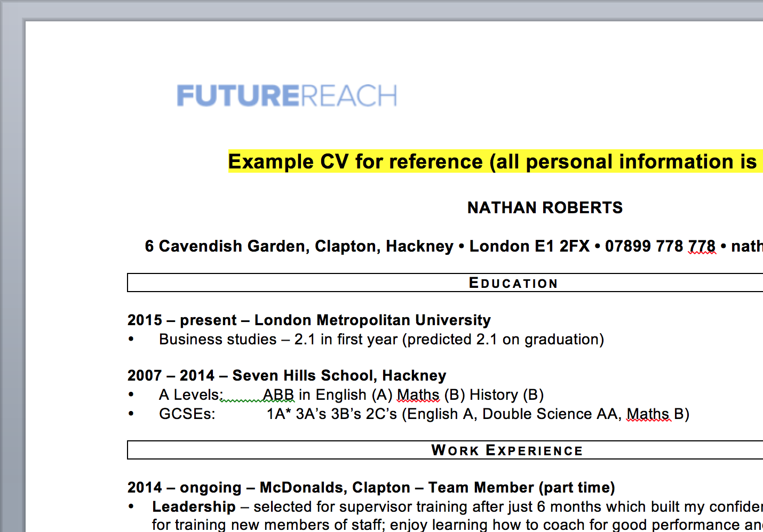Click the 'A Levels:' label
Viewport: 763px width, 532px height.
coord(191,395)
